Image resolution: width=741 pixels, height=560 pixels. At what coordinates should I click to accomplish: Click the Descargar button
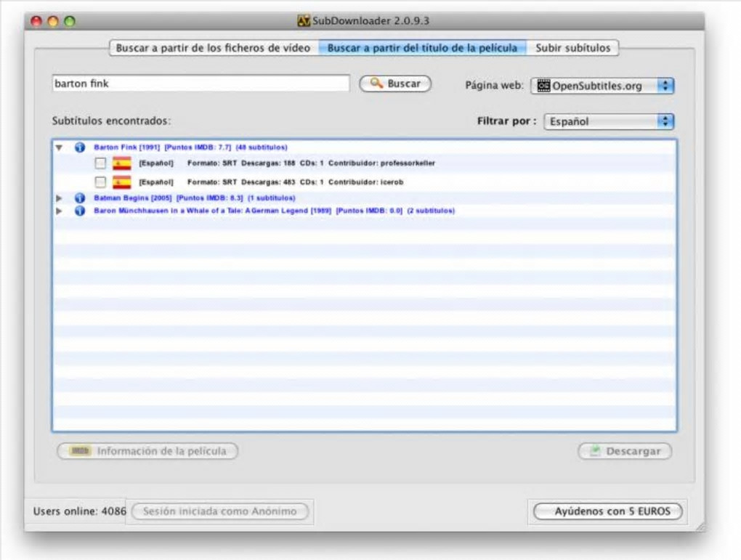(x=625, y=451)
